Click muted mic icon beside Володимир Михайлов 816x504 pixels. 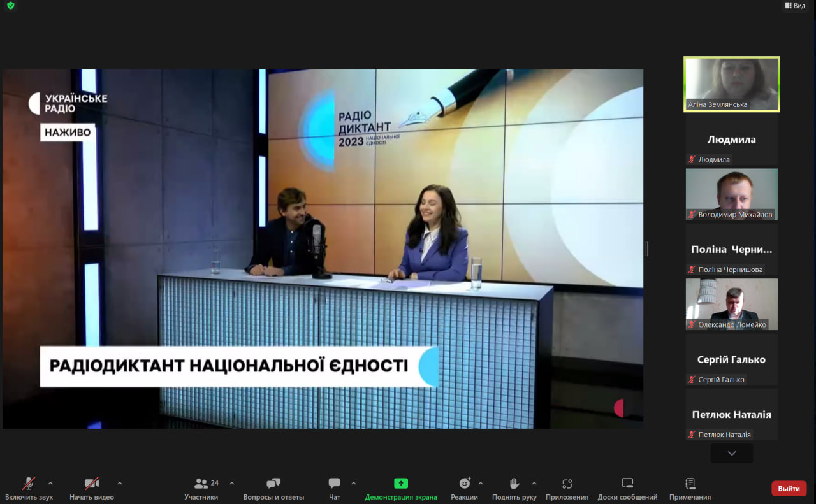pyautogui.click(x=692, y=215)
